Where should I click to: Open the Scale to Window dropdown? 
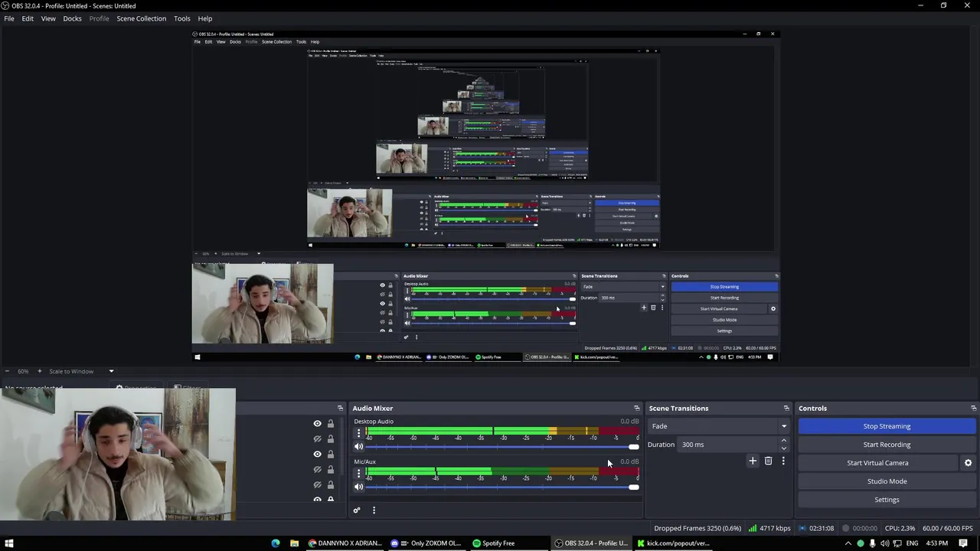[x=80, y=371]
